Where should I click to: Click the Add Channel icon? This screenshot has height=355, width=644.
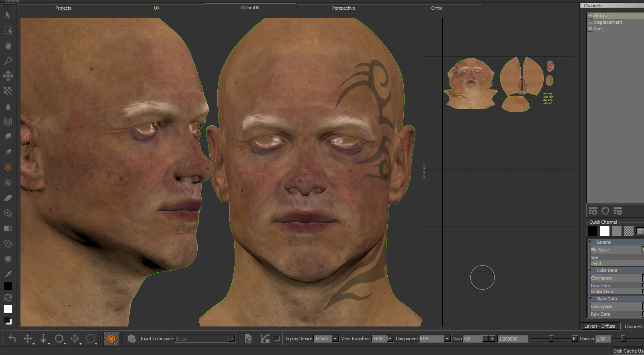[593, 211]
